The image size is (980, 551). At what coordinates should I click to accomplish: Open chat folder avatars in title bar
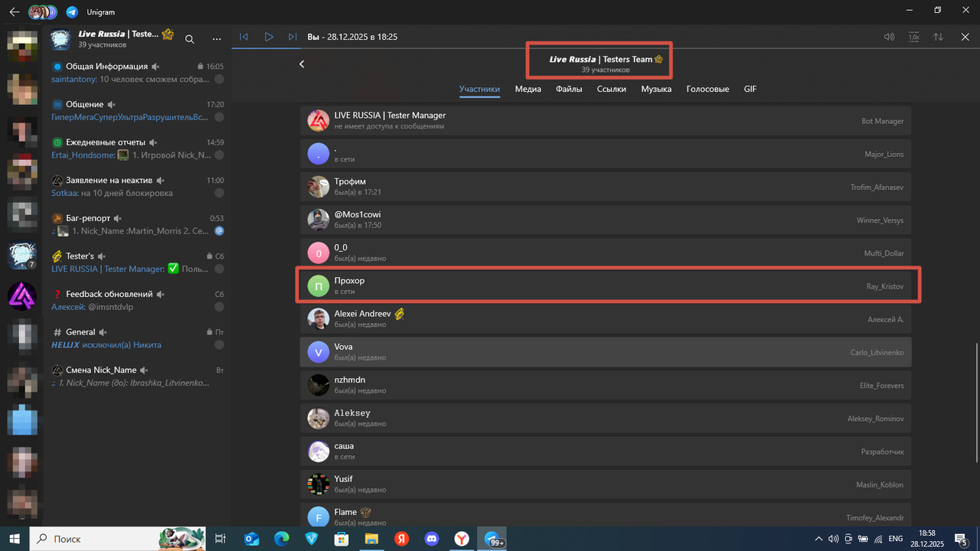[43, 12]
